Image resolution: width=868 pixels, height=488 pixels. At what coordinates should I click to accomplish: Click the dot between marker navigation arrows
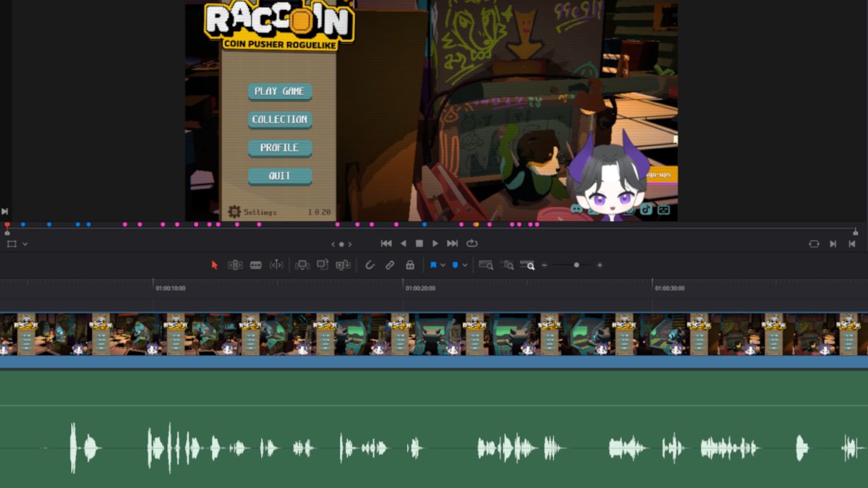click(x=341, y=244)
